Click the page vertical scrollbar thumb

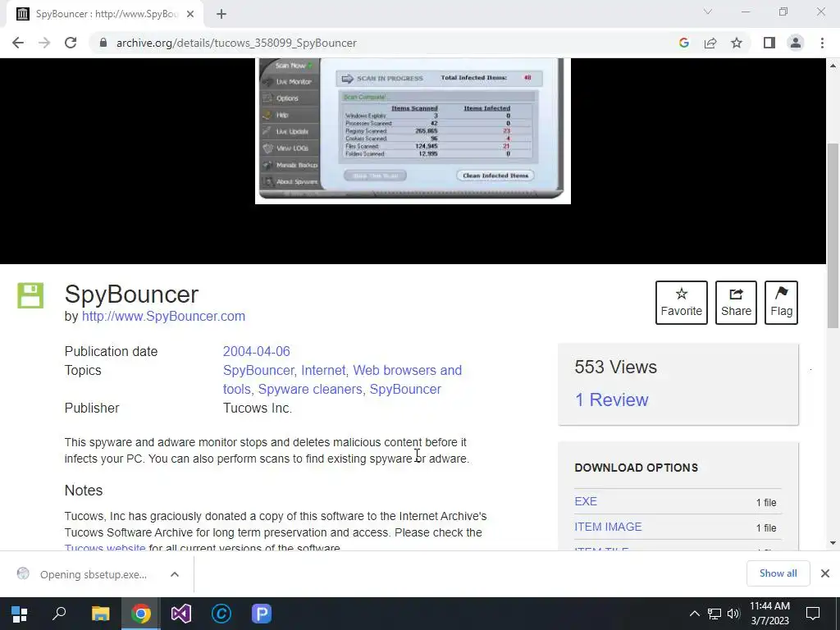[833, 235]
